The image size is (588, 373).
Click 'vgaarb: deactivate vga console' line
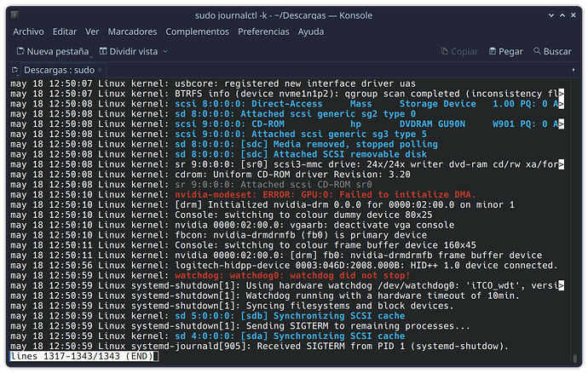[232, 225]
